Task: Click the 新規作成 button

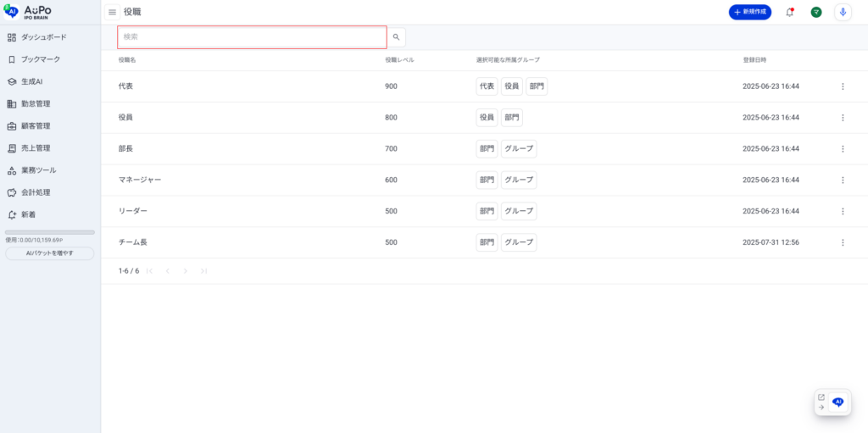Action: click(x=749, y=12)
